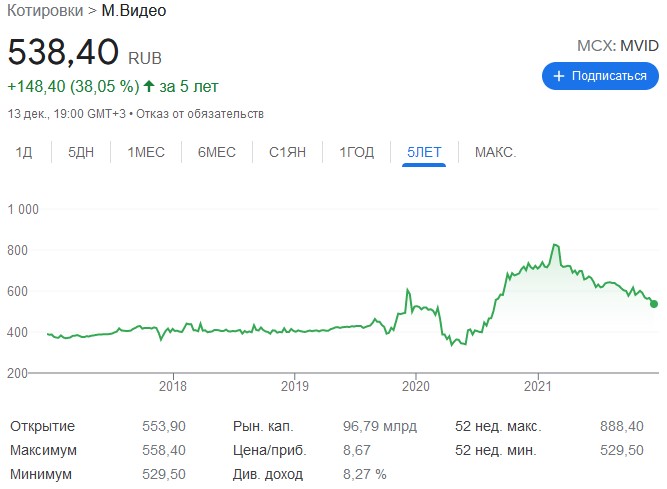Click the Отказ от обязательств disclaimer link
The width and height of the screenshot is (667, 489).
pos(200,114)
